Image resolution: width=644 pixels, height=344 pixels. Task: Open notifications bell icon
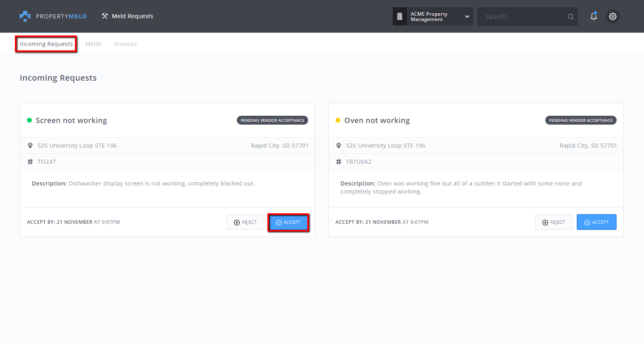593,17
